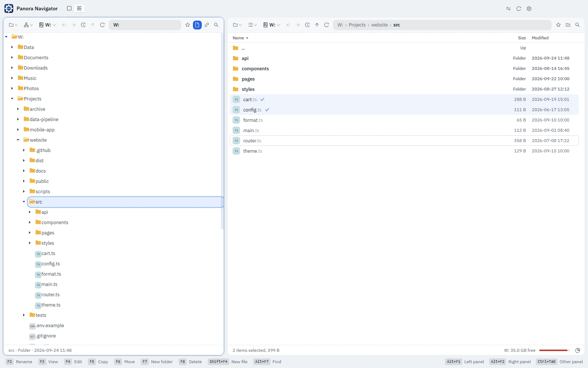Screen dimensions: 588x368
Task: Click the W: free space usage bar
Action: point(554,350)
